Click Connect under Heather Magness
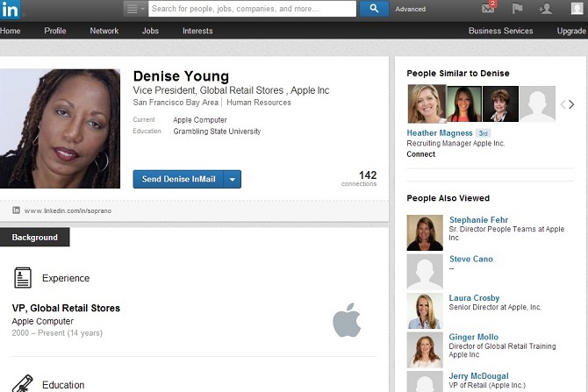588x392 pixels. pos(420,154)
